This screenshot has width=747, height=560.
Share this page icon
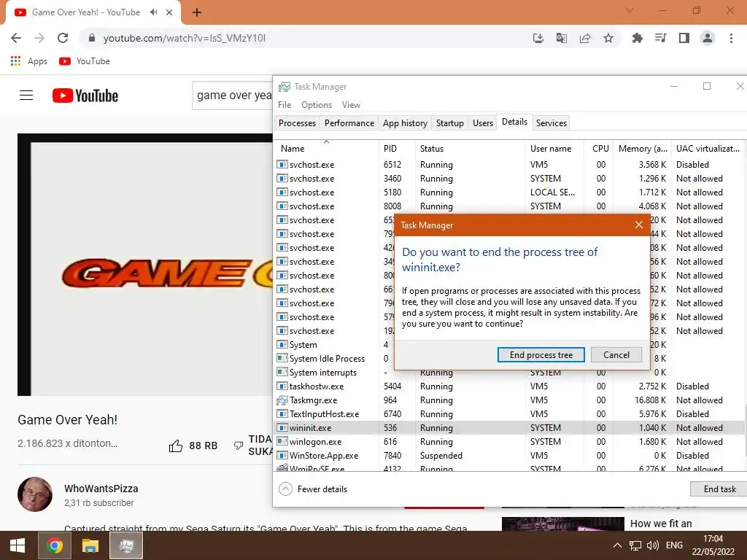tap(585, 38)
